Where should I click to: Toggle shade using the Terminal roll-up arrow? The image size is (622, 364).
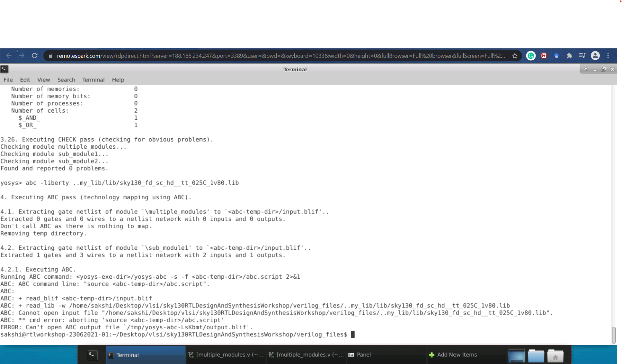[x=586, y=69]
